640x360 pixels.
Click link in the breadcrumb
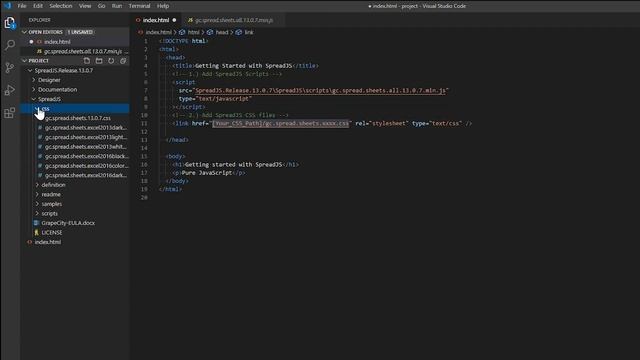pos(249,32)
